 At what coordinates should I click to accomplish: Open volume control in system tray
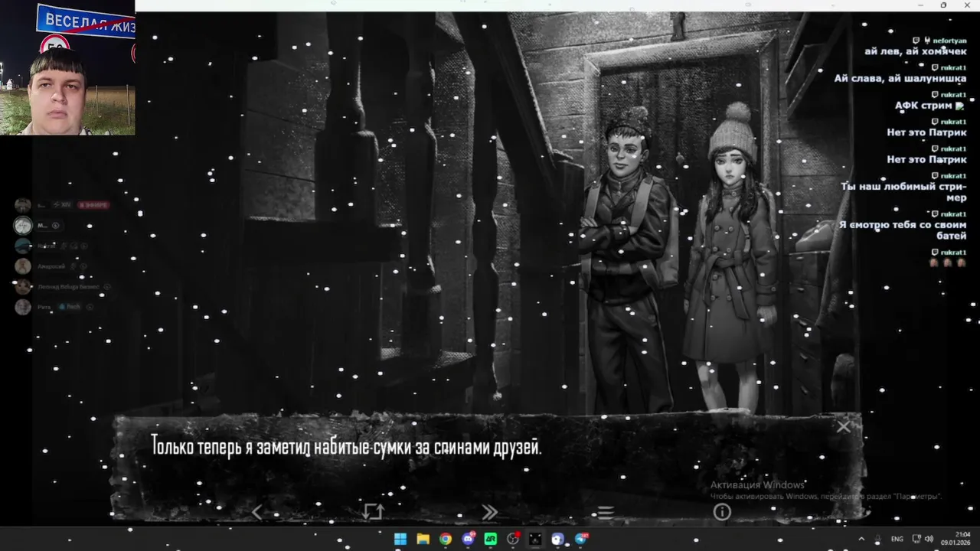tap(929, 539)
